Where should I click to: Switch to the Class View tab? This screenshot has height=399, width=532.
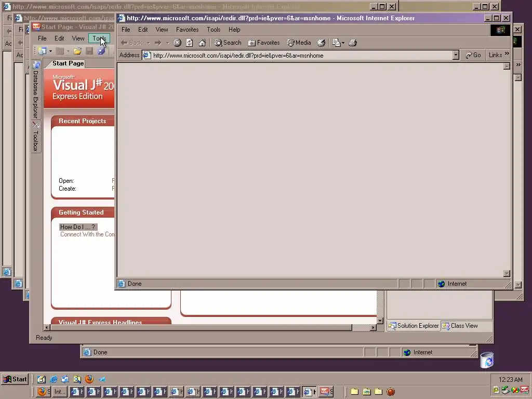click(x=460, y=326)
